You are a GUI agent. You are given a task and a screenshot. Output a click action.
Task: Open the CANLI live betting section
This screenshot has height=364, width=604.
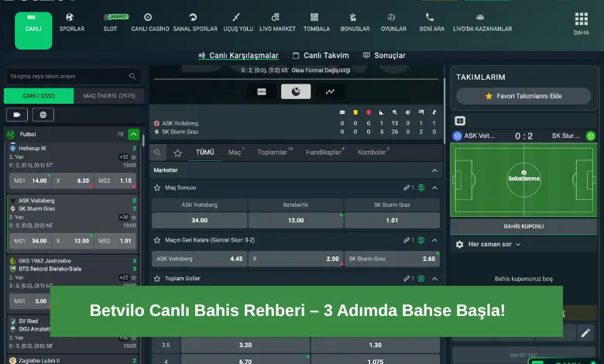coord(33,30)
